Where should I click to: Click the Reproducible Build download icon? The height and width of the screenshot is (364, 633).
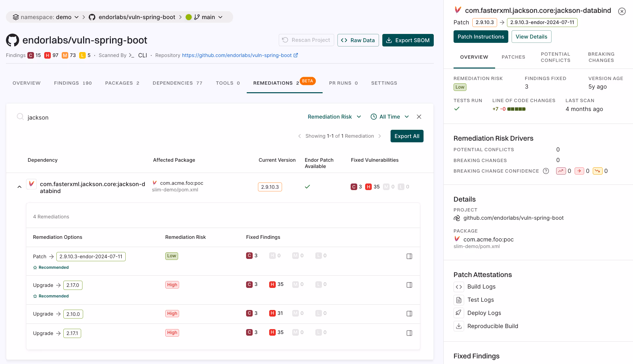pyautogui.click(x=459, y=326)
